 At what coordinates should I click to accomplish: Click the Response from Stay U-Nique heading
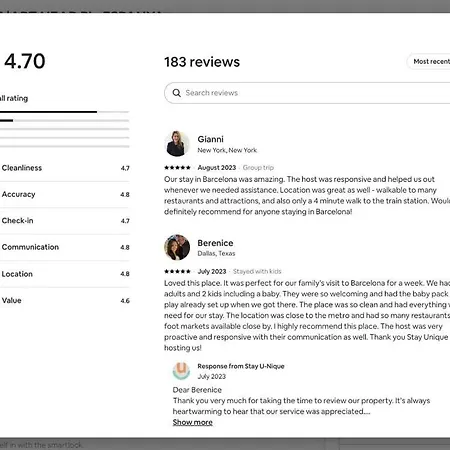[241, 366]
